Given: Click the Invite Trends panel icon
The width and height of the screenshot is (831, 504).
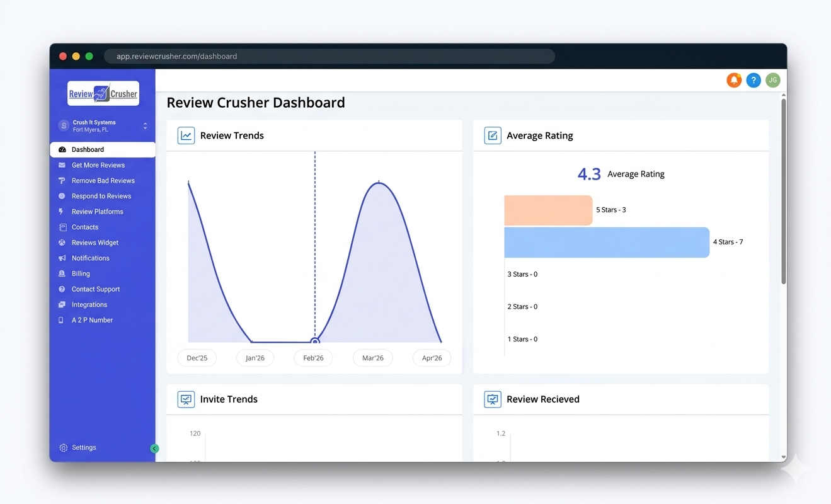Looking at the screenshot, I should point(186,399).
